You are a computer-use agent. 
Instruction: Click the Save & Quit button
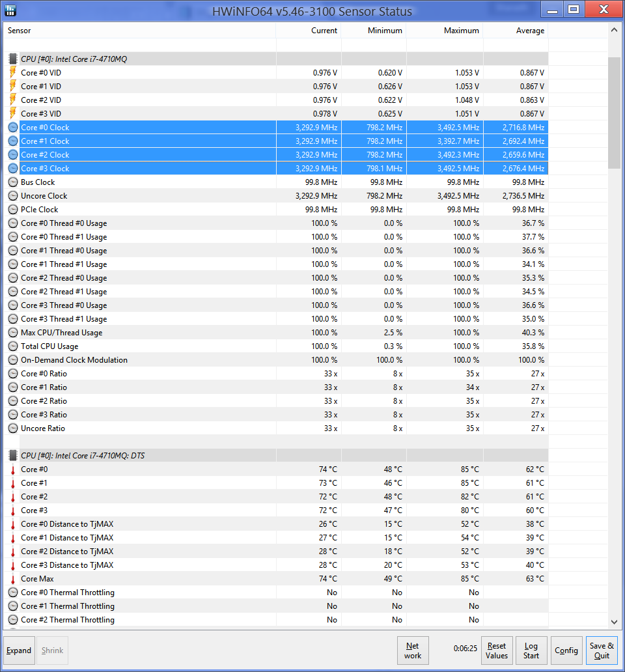click(602, 651)
